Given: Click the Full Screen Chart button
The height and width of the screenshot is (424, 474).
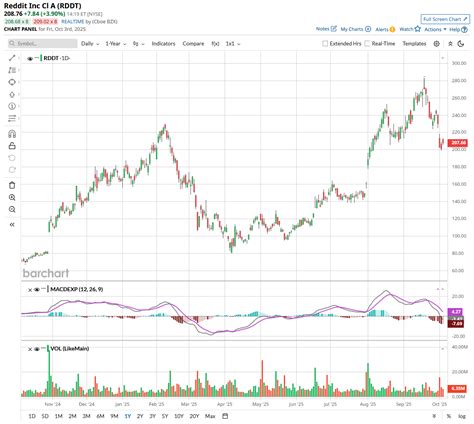Looking at the screenshot, I should [x=445, y=19].
